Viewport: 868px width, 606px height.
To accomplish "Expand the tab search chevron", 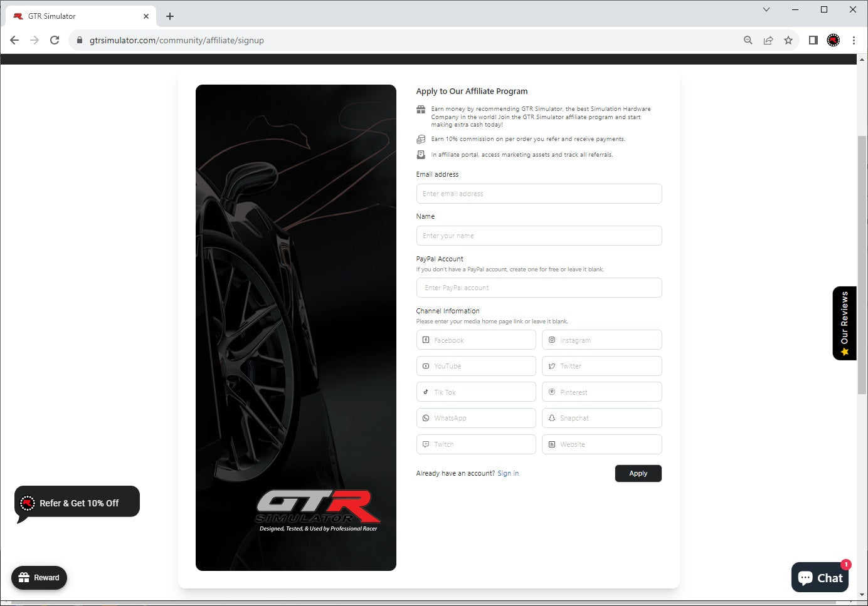I will 766,9.
